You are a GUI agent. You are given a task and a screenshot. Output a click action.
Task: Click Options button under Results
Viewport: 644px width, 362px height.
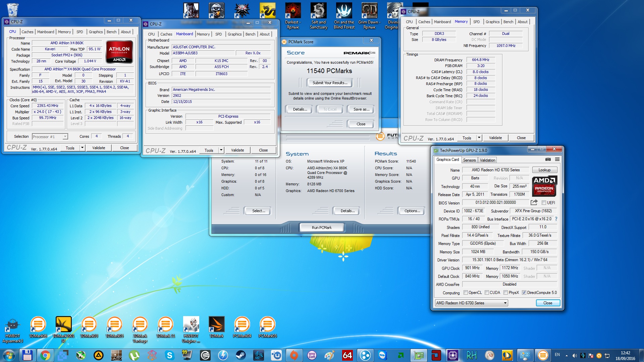[x=412, y=211]
